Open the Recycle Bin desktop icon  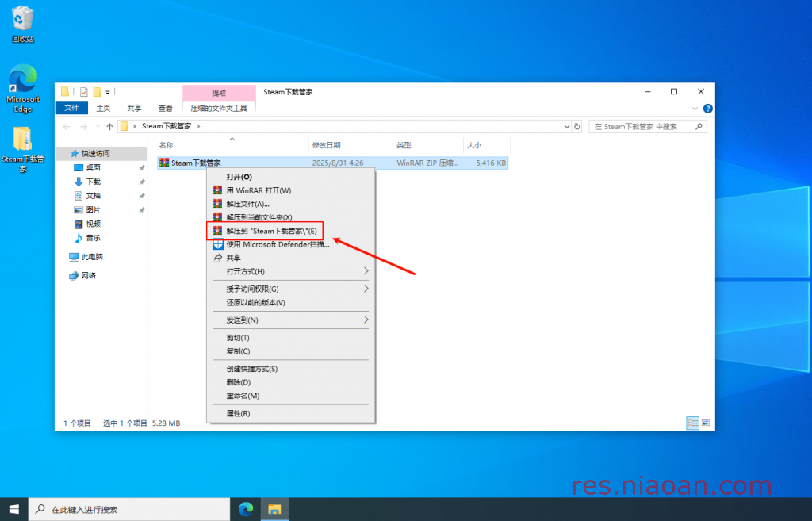click(x=22, y=24)
